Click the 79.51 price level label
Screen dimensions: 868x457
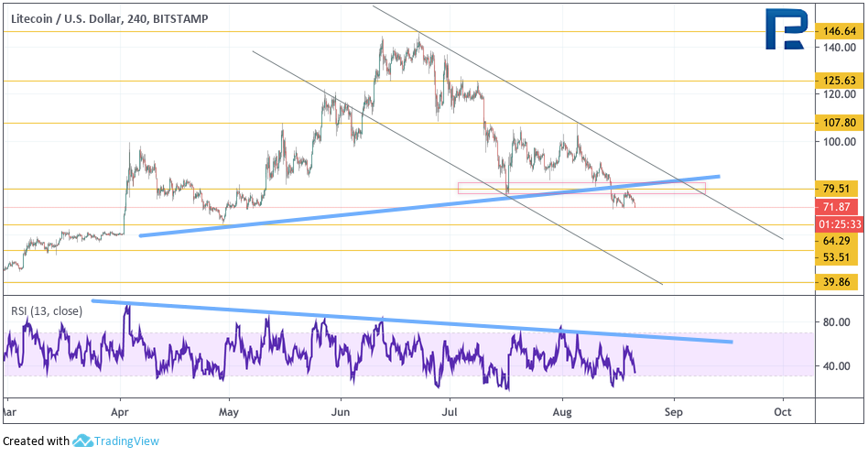point(837,189)
